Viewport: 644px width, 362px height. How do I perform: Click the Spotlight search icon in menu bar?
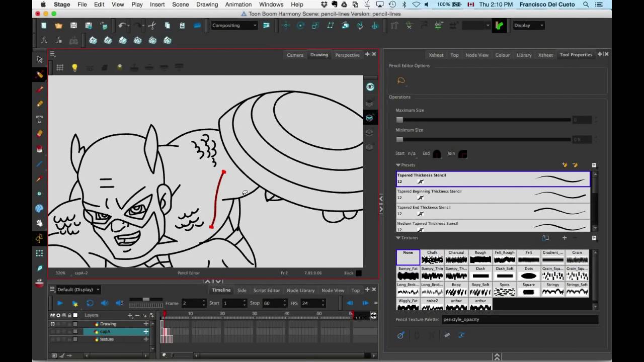pyautogui.click(x=586, y=5)
